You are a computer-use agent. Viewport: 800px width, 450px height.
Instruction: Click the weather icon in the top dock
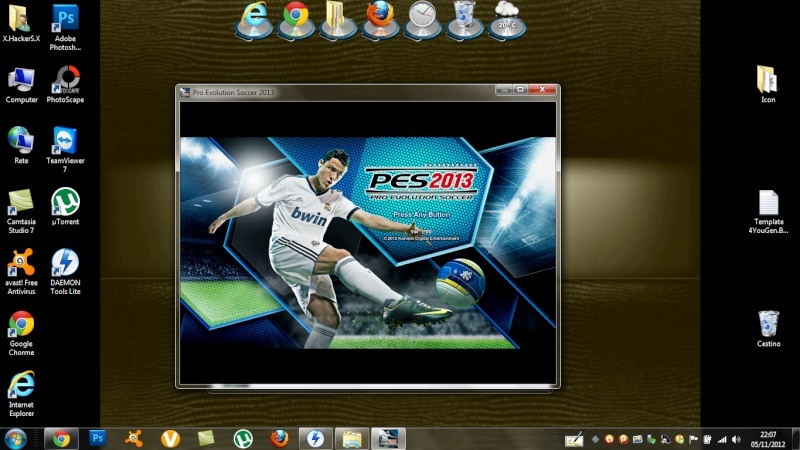507,19
